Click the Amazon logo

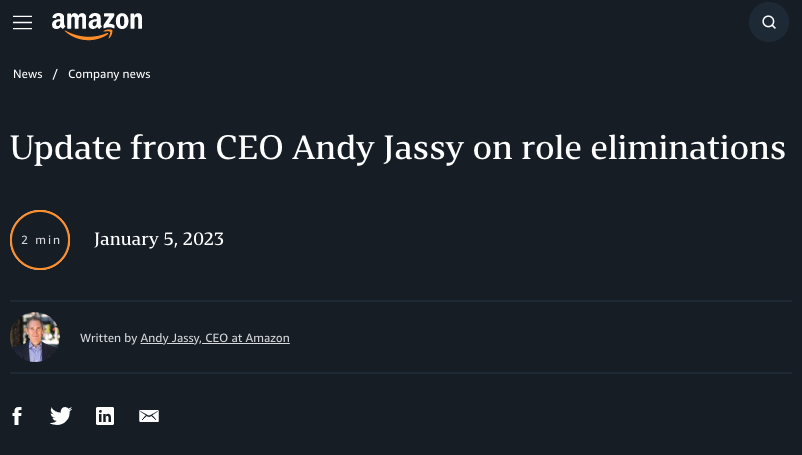tap(97, 24)
